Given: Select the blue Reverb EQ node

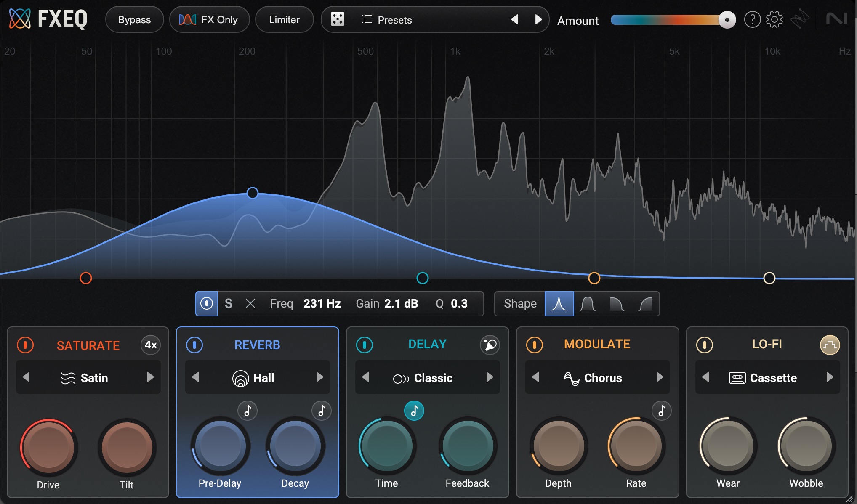Looking at the screenshot, I should click(253, 193).
